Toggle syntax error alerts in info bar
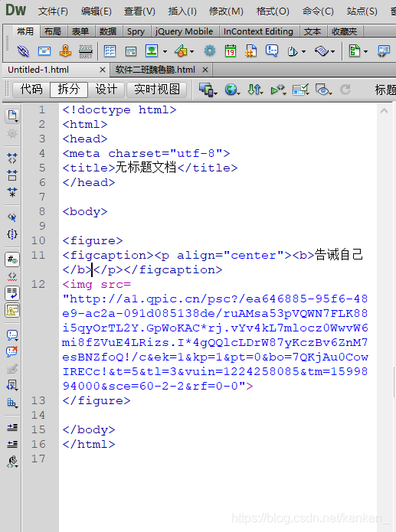Viewport: 396px width, 532px height. coord(12,310)
